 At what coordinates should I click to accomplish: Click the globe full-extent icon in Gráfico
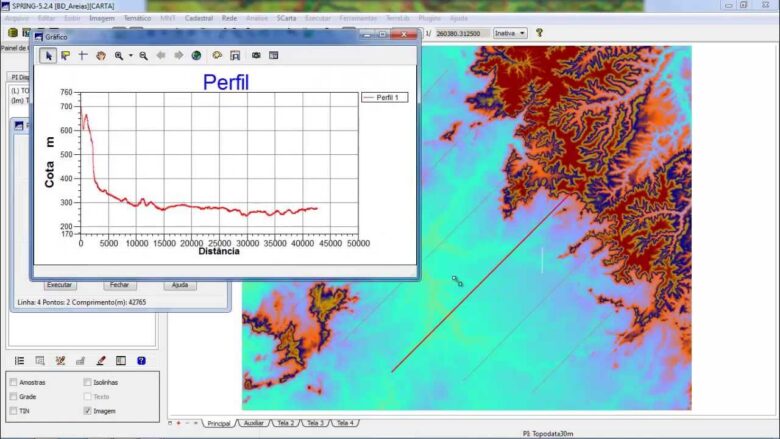(x=196, y=56)
